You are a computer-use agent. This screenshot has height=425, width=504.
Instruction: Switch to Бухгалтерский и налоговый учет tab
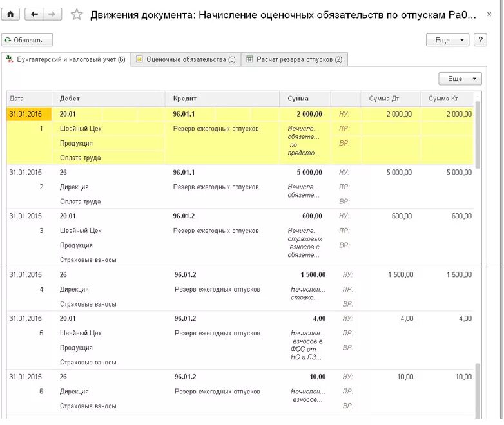[x=66, y=59]
